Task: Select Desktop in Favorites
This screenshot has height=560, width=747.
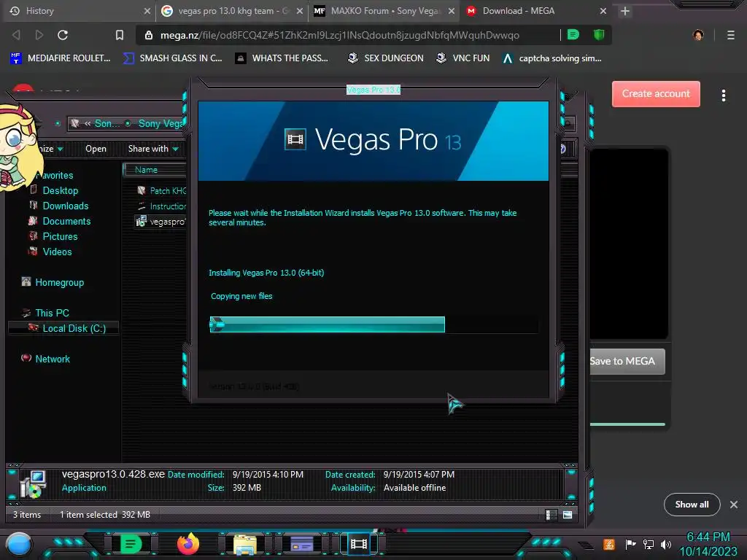Action: (60, 190)
